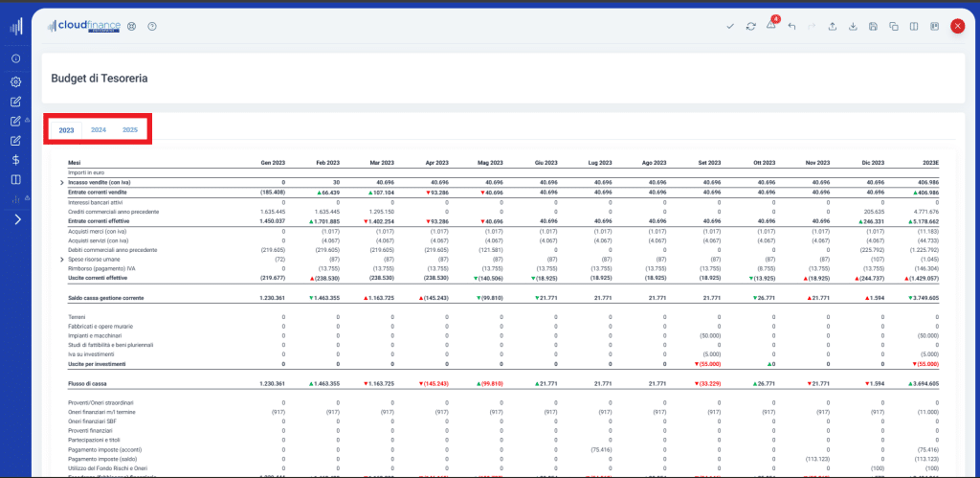Click the copy/duplicate icon in toolbar
Image resolution: width=980 pixels, height=478 pixels.
point(894,27)
